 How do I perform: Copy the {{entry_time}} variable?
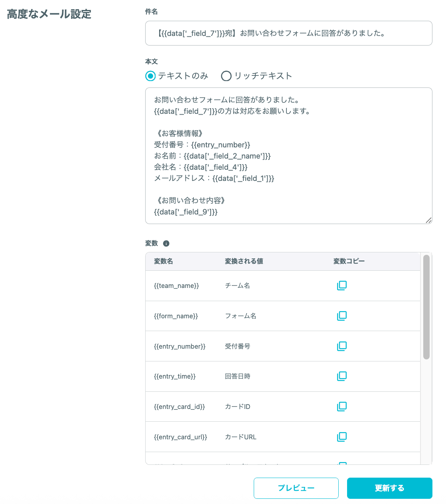click(342, 376)
